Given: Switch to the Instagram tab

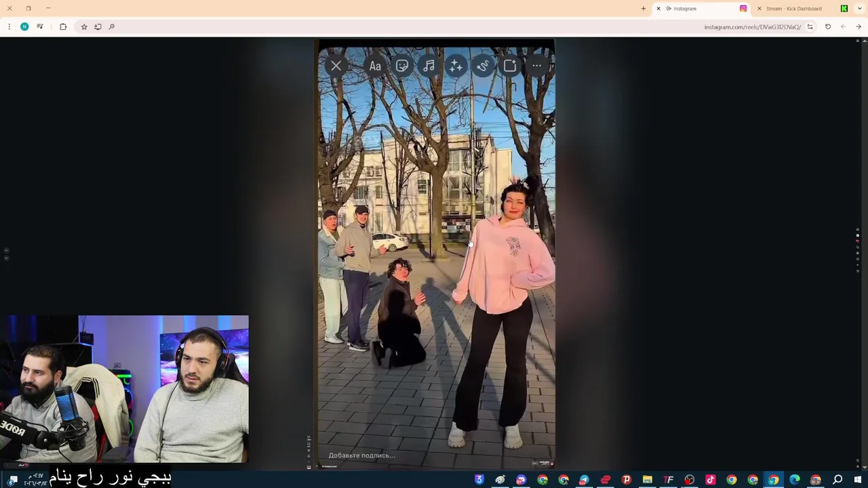Looking at the screenshot, I should tap(702, 9).
